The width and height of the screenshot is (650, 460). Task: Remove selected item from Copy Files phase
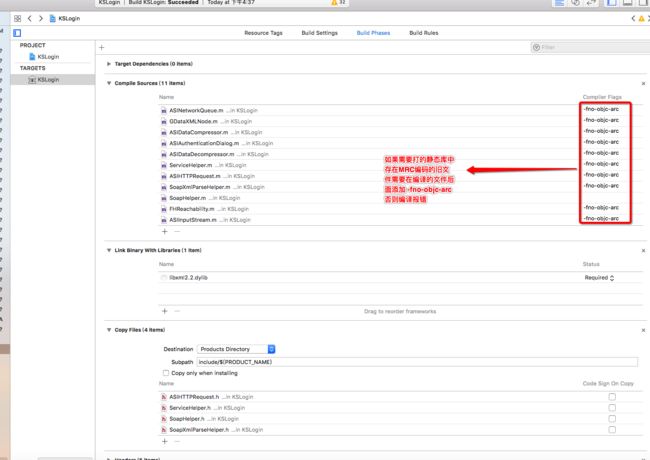click(177, 441)
